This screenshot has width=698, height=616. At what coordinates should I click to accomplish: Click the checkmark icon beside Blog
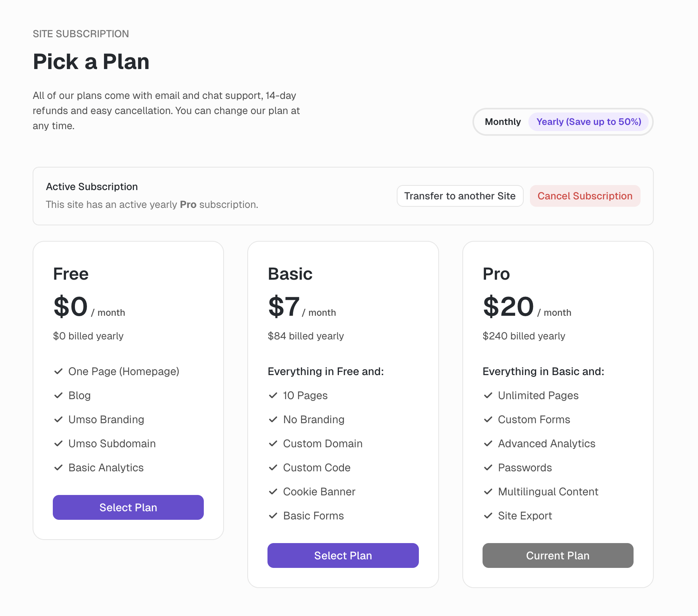tap(59, 395)
